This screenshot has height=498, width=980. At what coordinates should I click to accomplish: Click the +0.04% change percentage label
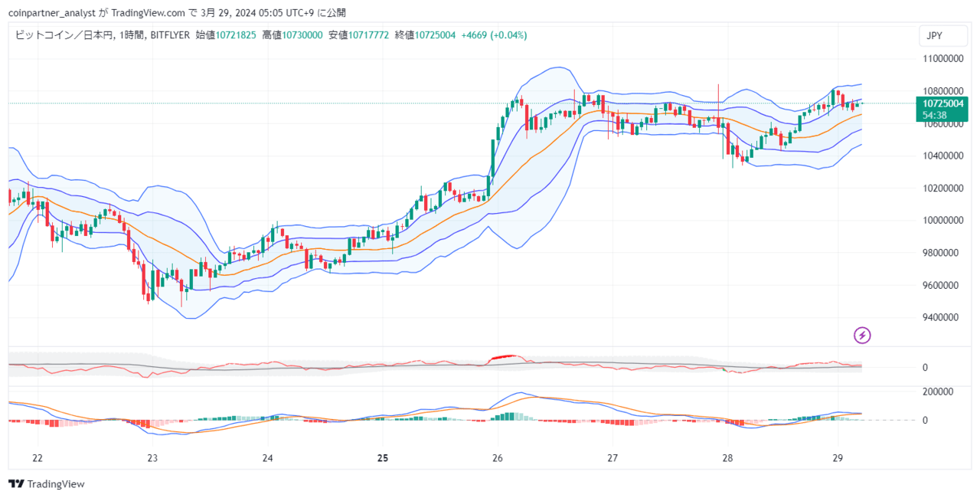[510, 34]
